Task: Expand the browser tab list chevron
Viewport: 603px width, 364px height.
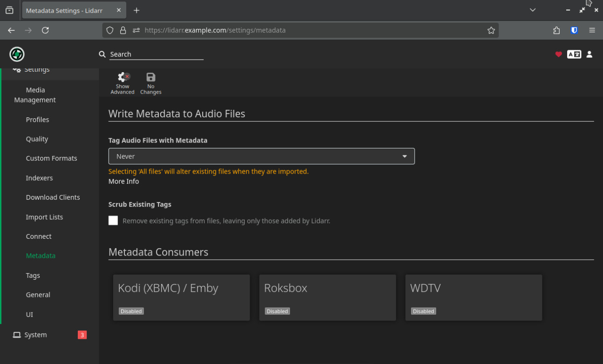Action: point(533,10)
